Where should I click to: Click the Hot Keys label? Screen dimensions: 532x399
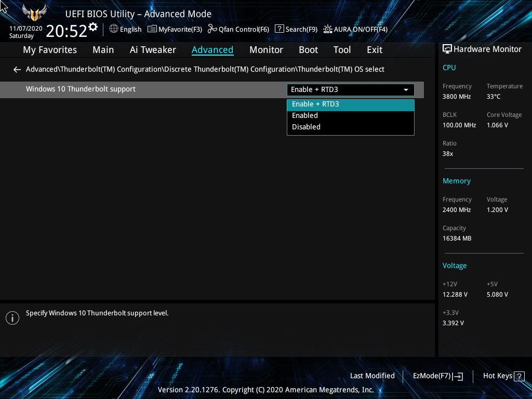497,376
